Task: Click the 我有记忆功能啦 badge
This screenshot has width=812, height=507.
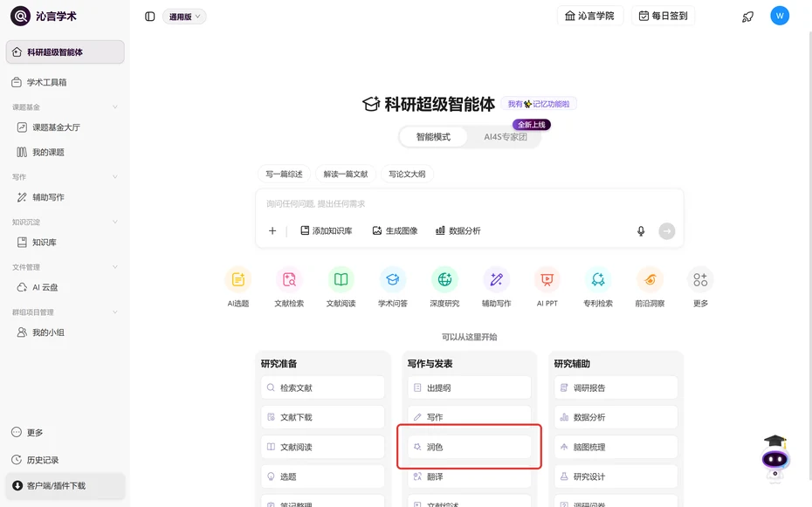Action: pyautogui.click(x=539, y=104)
